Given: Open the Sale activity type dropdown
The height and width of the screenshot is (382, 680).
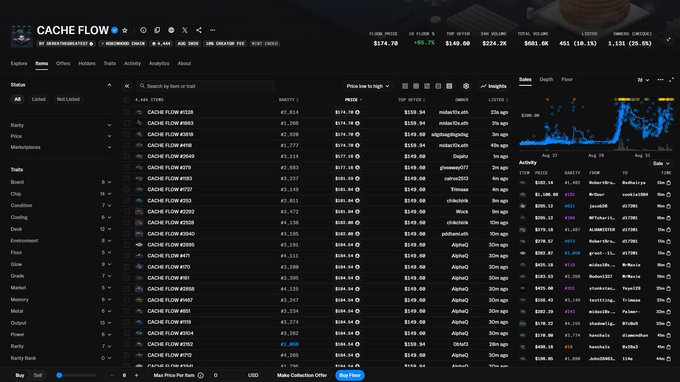Looking at the screenshot, I should (661, 163).
